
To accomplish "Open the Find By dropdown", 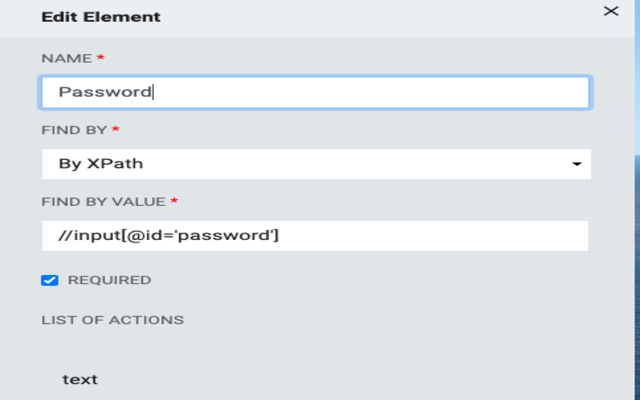I will pos(315,164).
